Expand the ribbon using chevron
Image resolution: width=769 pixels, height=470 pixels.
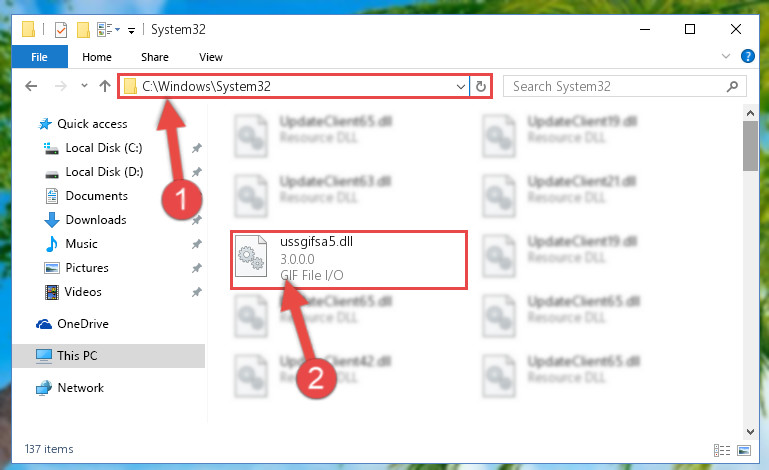[x=726, y=56]
